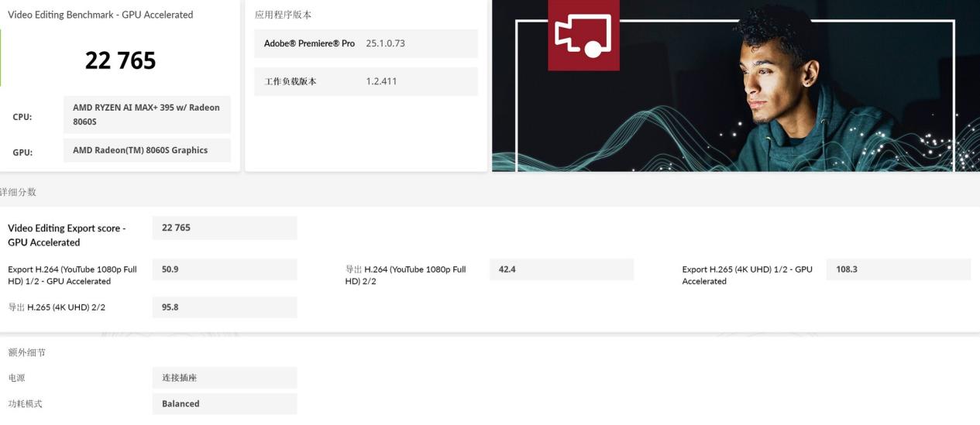Viewport: 980px width, 425px height.
Task: Select the power mode value Balanced
Action: pyautogui.click(x=225, y=403)
